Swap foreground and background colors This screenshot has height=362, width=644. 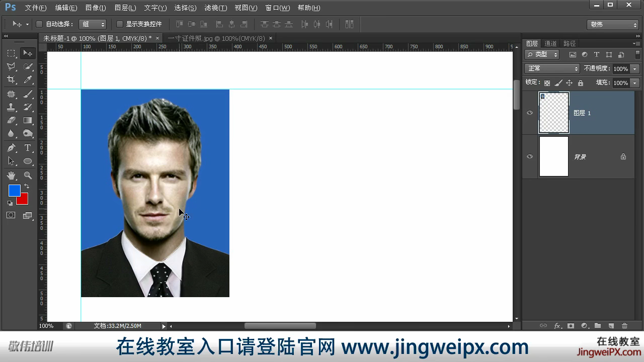coord(26,187)
